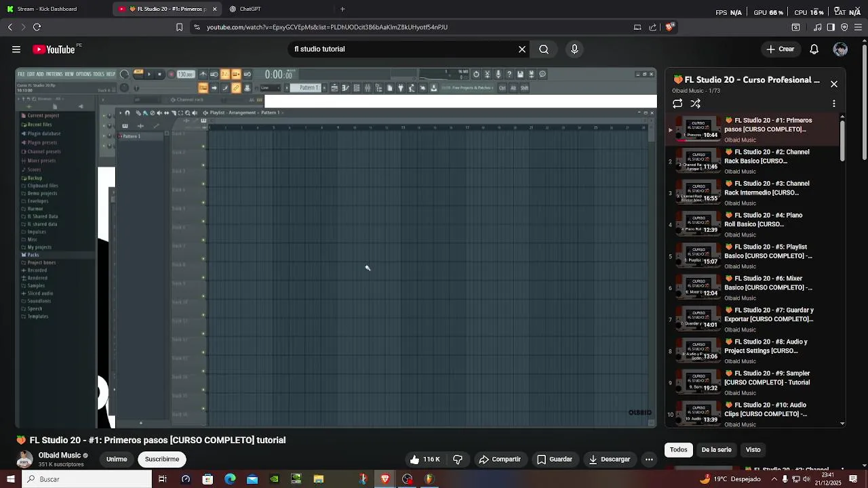Reload the page in browser
This screenshot has width=868, height=488.
click(37, 27)
